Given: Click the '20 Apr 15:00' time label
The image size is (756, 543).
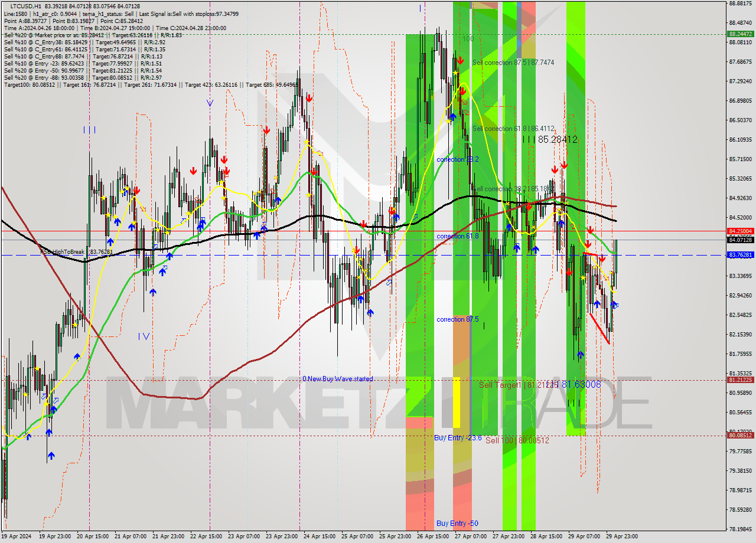Looking at the screenshot, I should click(x=93, y=537).
